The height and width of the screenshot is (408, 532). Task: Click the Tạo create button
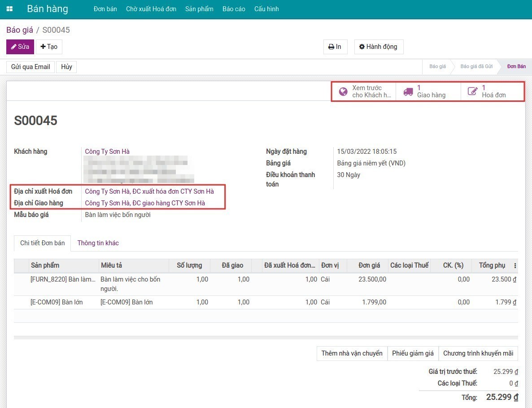coord(49,47)
